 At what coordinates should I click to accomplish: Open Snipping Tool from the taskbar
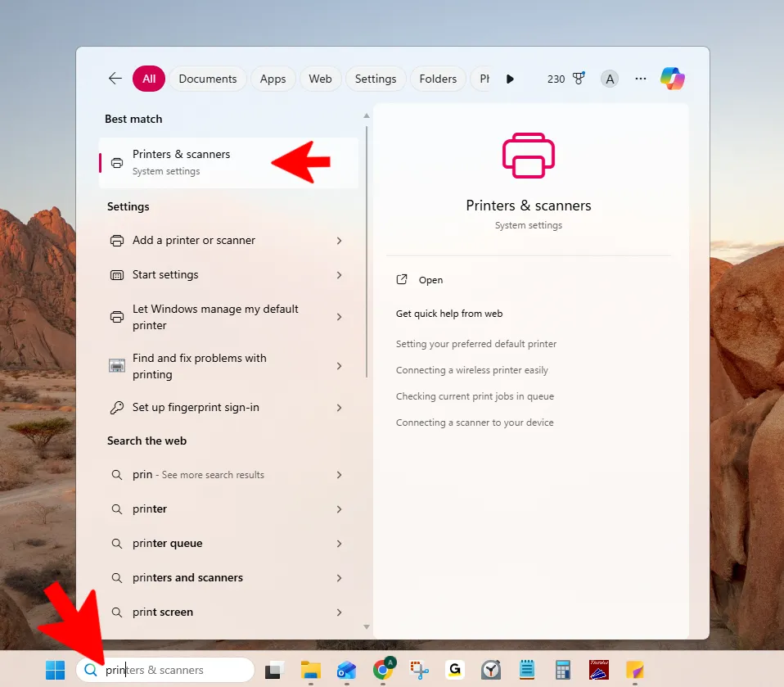click(419, 670)
